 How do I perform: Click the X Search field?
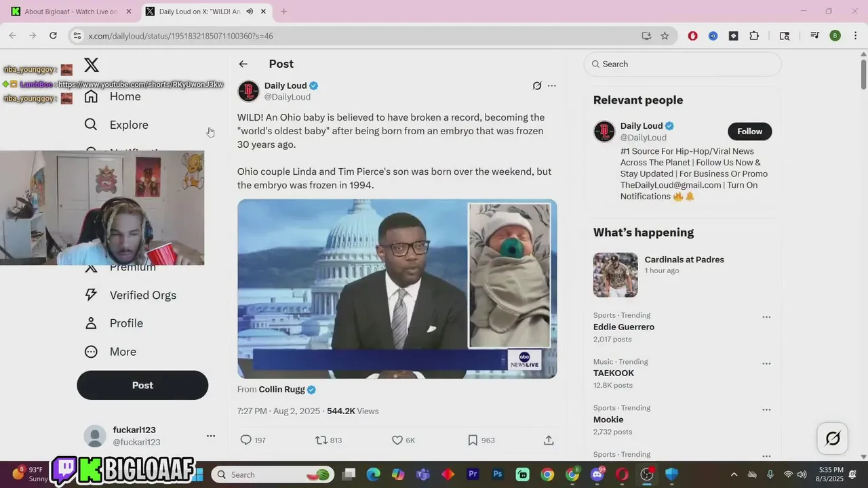pyautogui.click(x=682, y=64)
